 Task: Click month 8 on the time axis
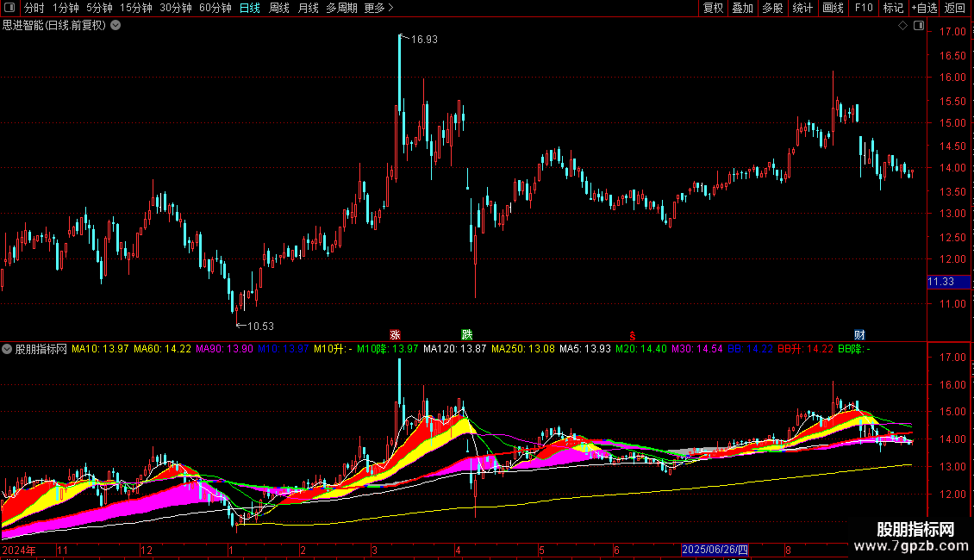(x=788, y=550)
